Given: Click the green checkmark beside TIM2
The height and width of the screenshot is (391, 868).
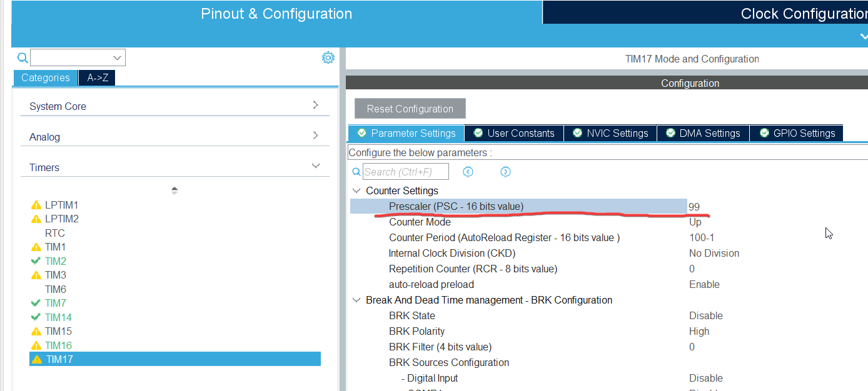Looking at the screenshot, I should [36, 260].
